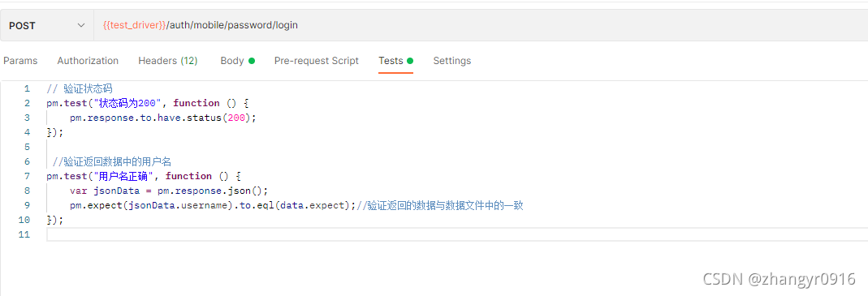Select the {{test_driver}} variable in URL
The width and height of the screenshot is (868, 296).
[x=135, y=25]
